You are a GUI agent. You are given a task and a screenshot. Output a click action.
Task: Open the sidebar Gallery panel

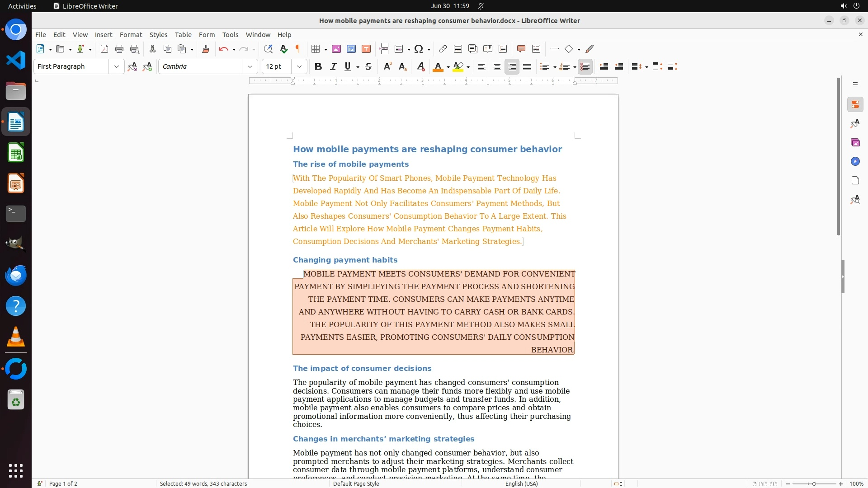click(x=855, y=142)
